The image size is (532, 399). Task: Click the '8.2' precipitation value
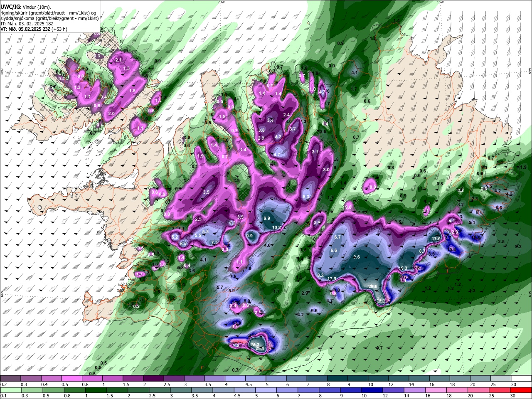pyautogui.click(x=320, y=275)
